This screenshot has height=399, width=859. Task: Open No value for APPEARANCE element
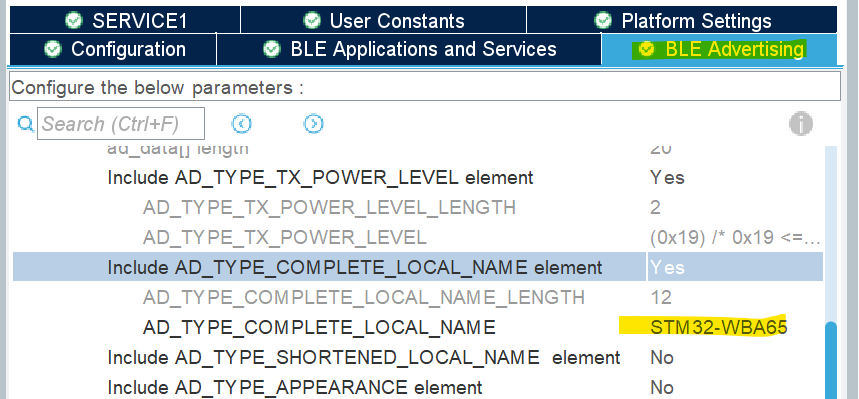(x=662, y=387)
